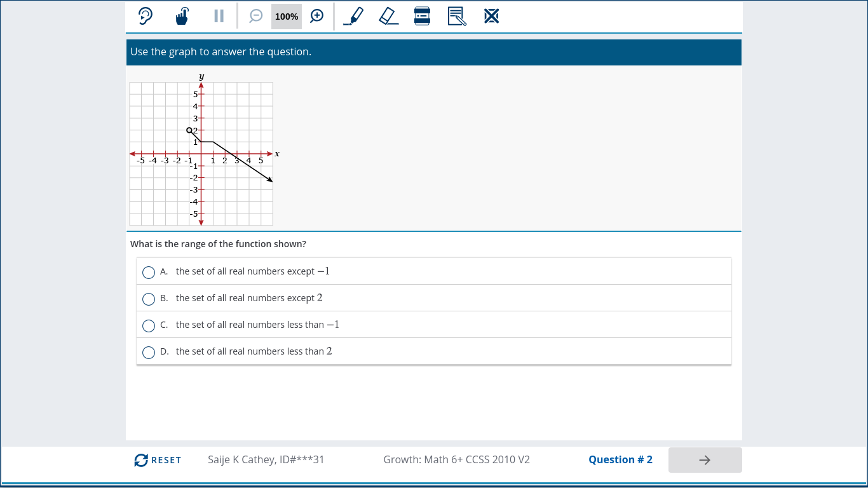Click the RESET button
The height and width of the screenshot is (488, 868).
tap(158, 460)
